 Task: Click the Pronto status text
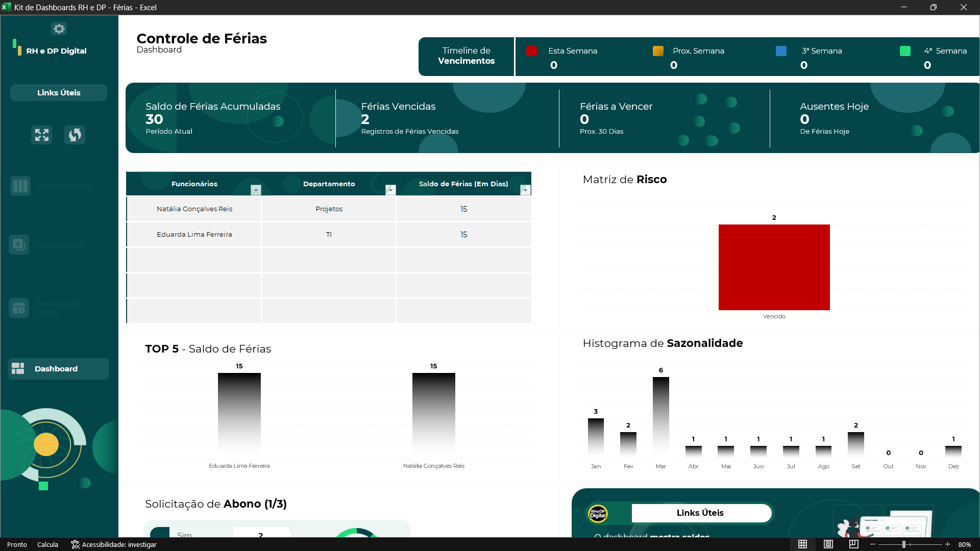click(x=17, y=544)
